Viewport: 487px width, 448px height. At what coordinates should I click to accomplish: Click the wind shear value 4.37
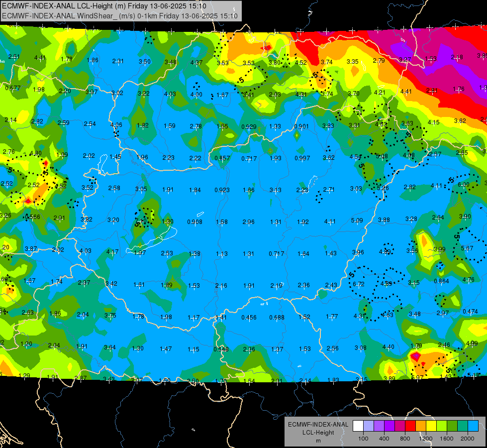pos(196,63)
